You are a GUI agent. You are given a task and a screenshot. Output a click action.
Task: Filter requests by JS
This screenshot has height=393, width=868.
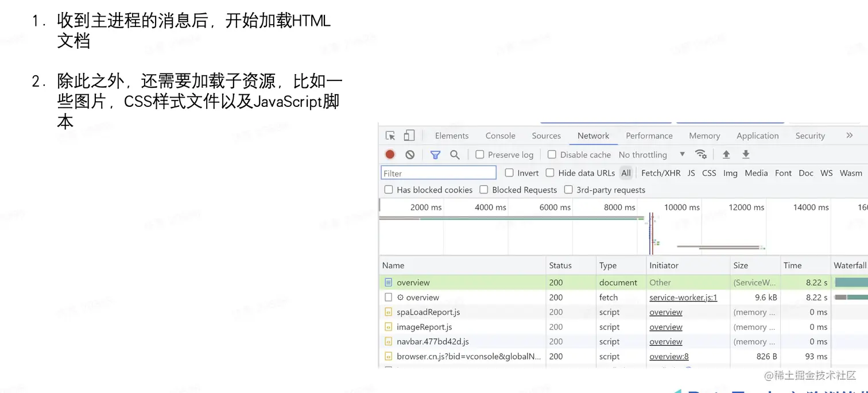tap(691, 173)
